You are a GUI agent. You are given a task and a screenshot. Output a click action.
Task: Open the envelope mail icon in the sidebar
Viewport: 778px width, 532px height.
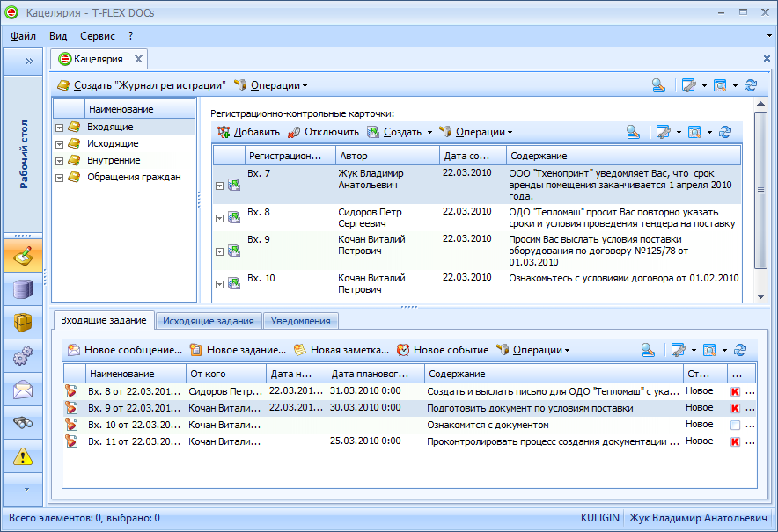23,390
